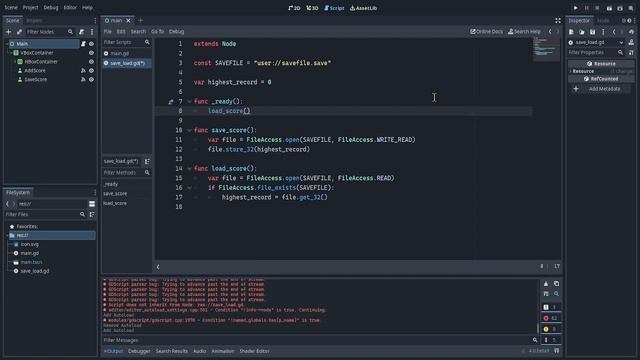Toggle methods list sort icon
This screenshot has height=360, width=640.
tap(147, 161)
